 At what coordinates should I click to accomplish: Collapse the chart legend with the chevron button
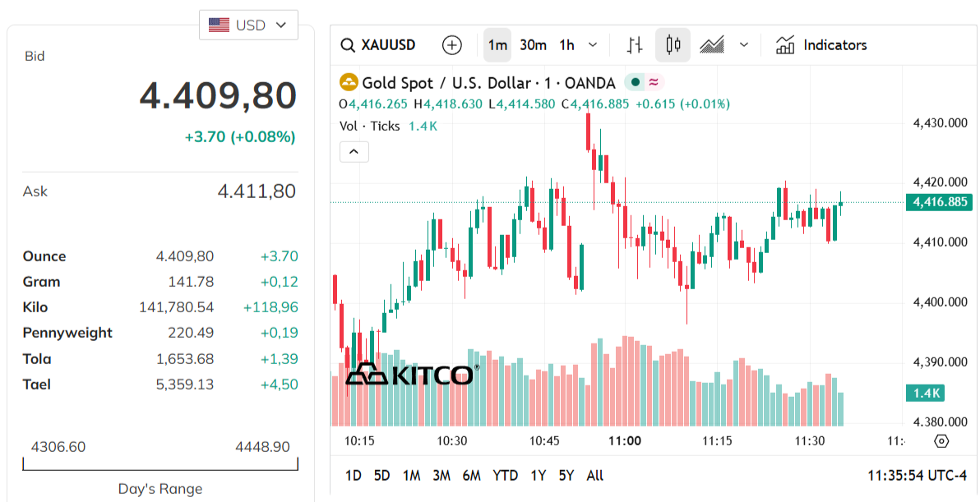click(354, 151)
